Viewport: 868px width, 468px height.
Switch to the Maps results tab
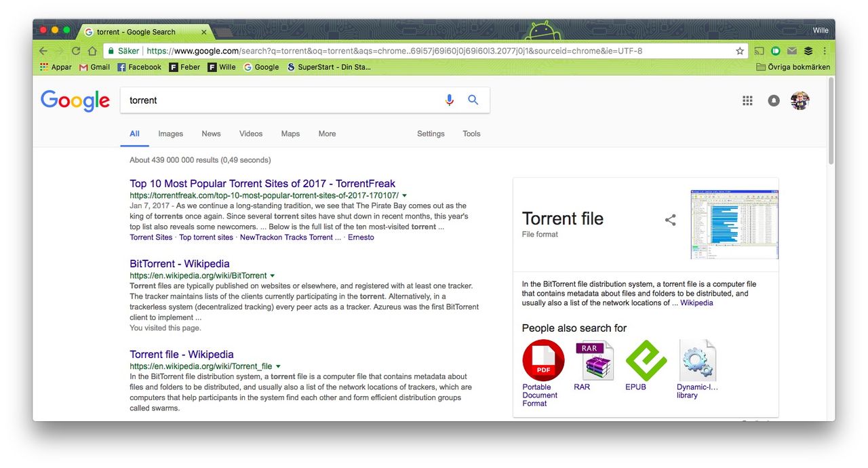[290, 134]
